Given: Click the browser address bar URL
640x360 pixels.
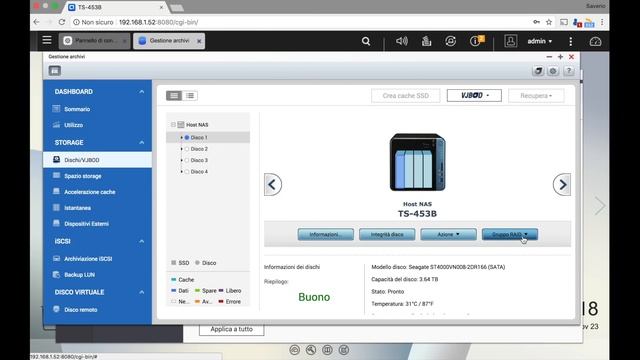Looking at the screenshot, I should click(158, 22).
